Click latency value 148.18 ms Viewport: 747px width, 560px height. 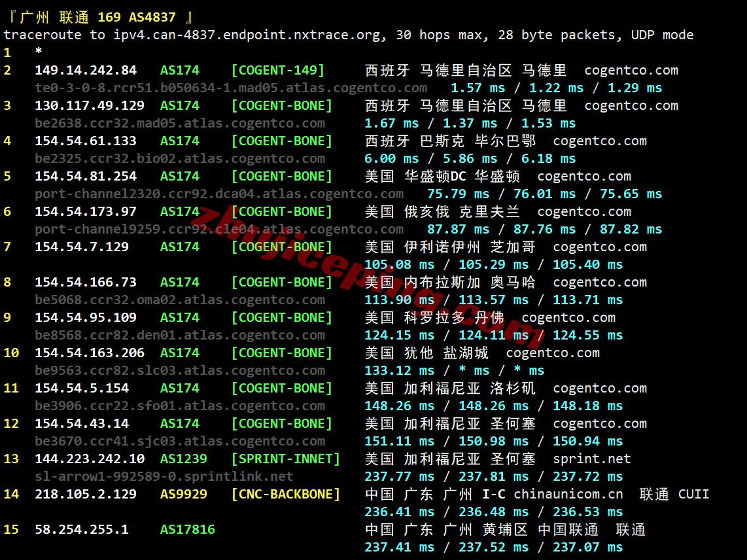click(x=588, y=406)
